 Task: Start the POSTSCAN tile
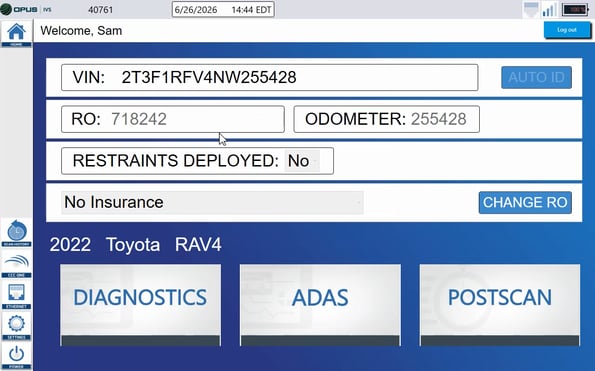[500, 305]
